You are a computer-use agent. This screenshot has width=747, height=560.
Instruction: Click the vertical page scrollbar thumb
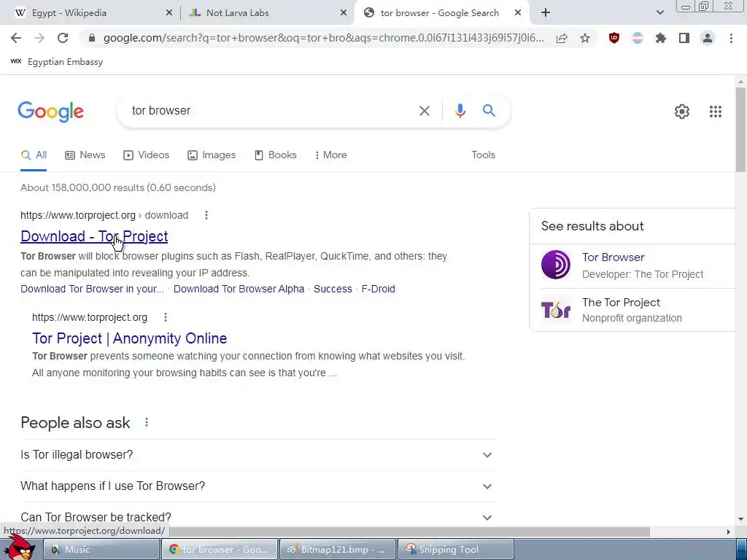click(740, 128)
